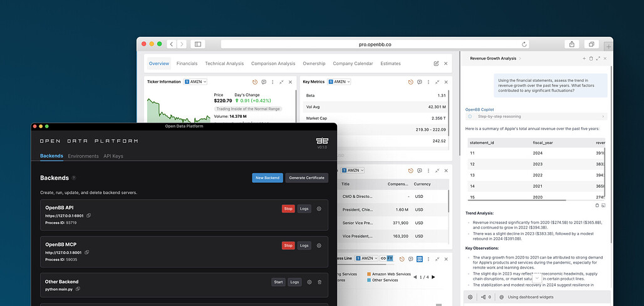Copy the OpenBB API URL
This screenshot has height=306, width=644.
coord(89,216)
